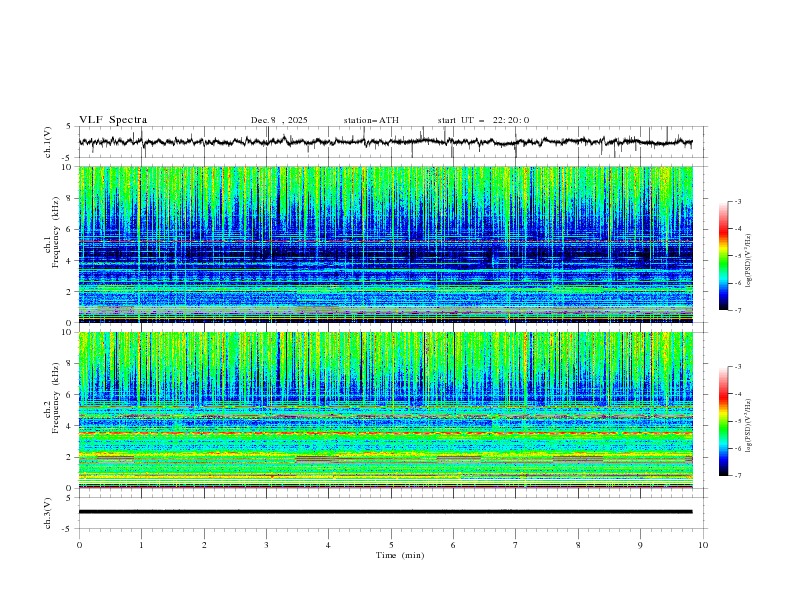Click the ch.2 PSD color bar

[x=723, y=421]
